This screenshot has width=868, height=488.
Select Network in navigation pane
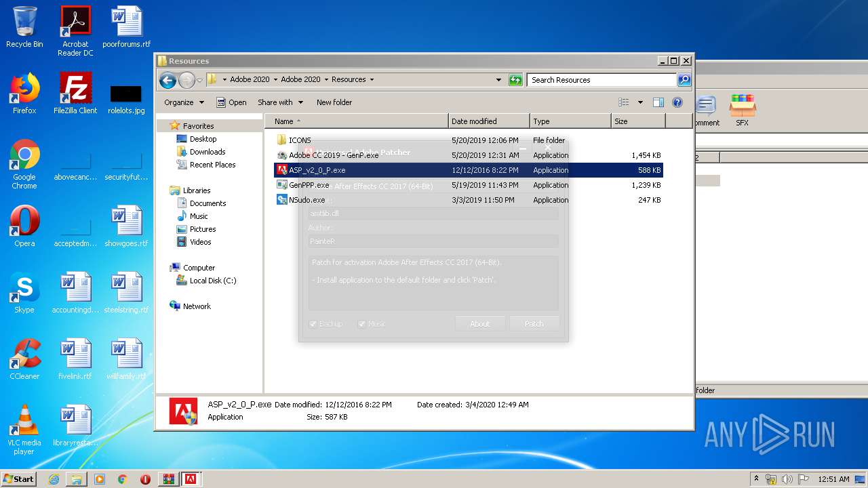pos(197,306)
